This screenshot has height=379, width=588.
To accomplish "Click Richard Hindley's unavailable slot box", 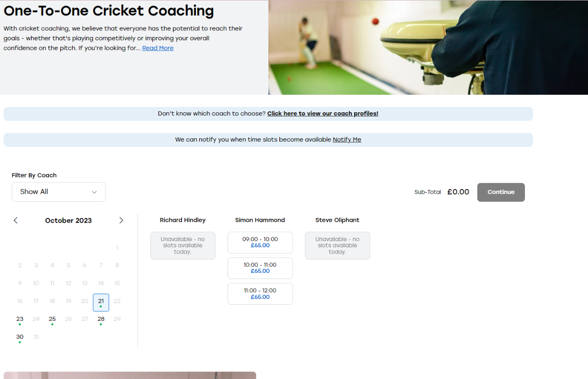I will [183, 245].
